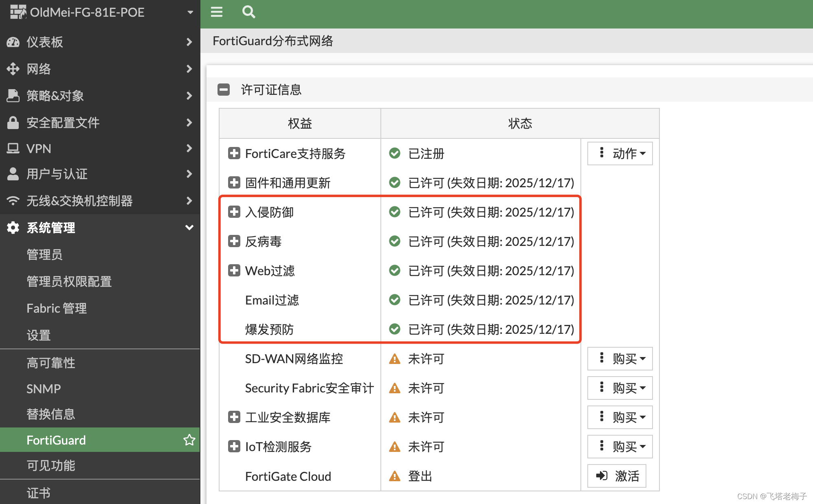
Task: Click FortiGate Cloud row label
Action: pos(288,476)
